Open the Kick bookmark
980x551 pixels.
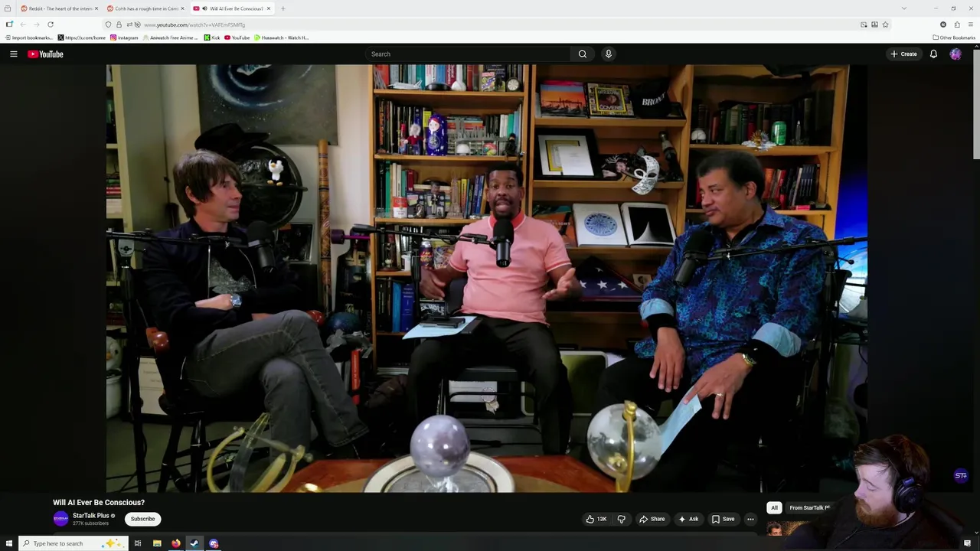[212, 37]
